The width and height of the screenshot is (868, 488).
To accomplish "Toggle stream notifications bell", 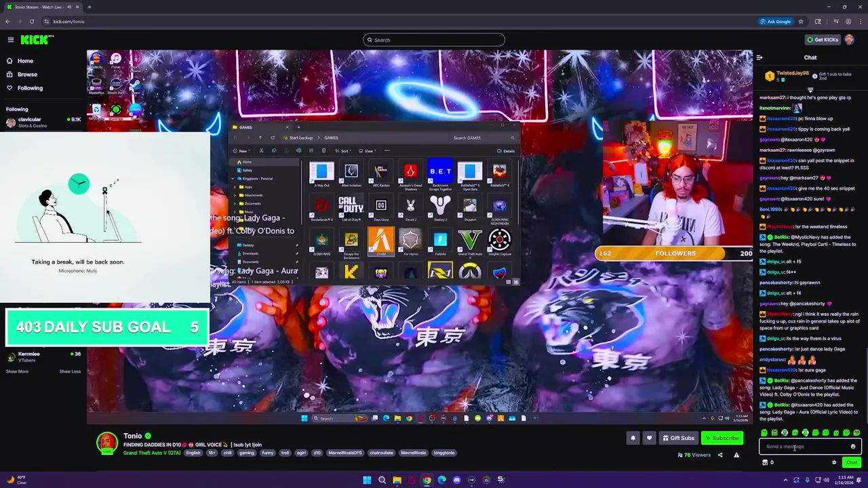I will click(x=633, y=438).
